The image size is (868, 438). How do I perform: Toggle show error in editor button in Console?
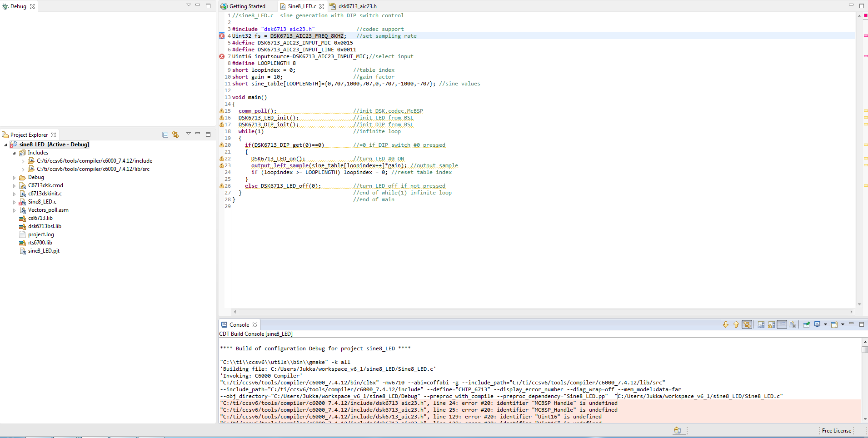(747, 324)
